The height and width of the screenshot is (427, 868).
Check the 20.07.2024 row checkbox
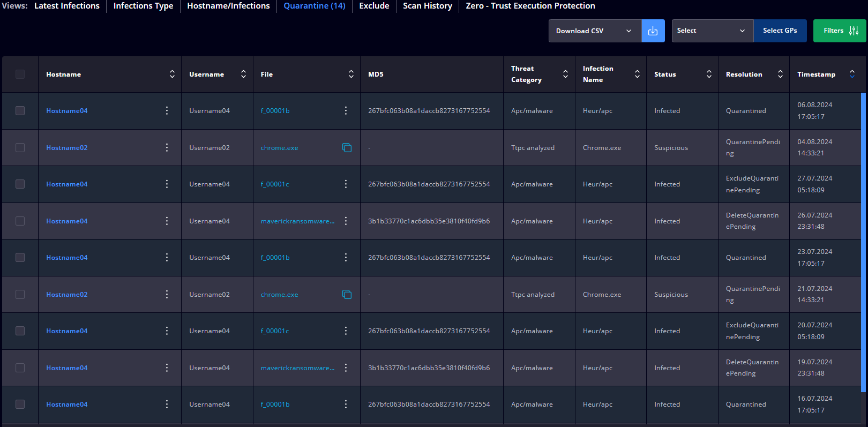20,331
